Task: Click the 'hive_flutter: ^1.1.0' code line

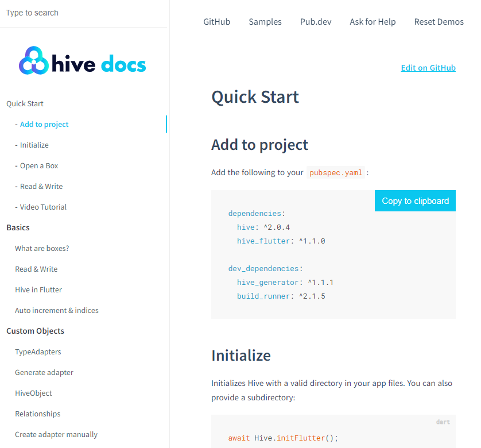Action: click(281, 241)
